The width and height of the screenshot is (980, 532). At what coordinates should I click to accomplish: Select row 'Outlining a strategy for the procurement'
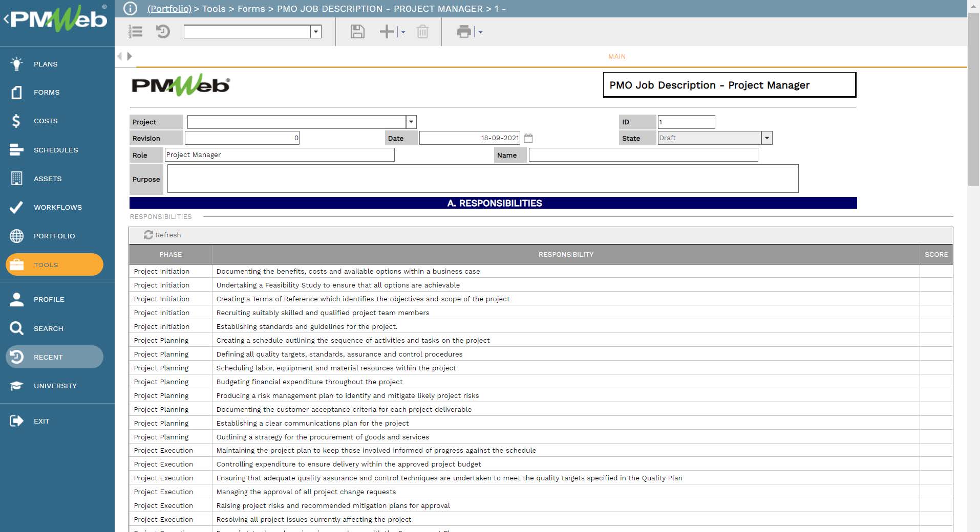pyautogui.click(x=541, y=437)
